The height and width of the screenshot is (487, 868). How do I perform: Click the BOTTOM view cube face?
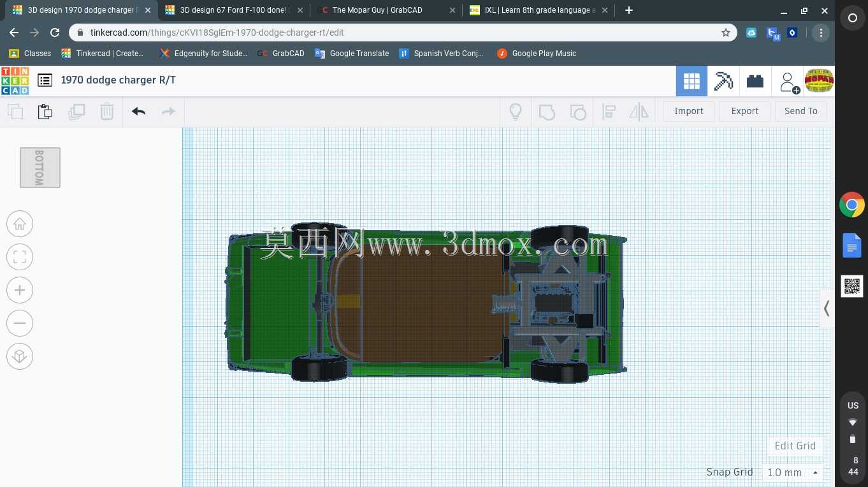[40, 168]
